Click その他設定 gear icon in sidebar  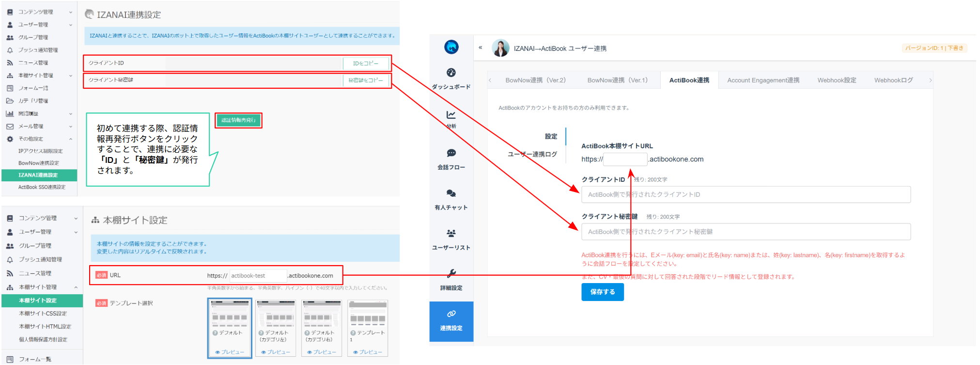pos(10,139)
